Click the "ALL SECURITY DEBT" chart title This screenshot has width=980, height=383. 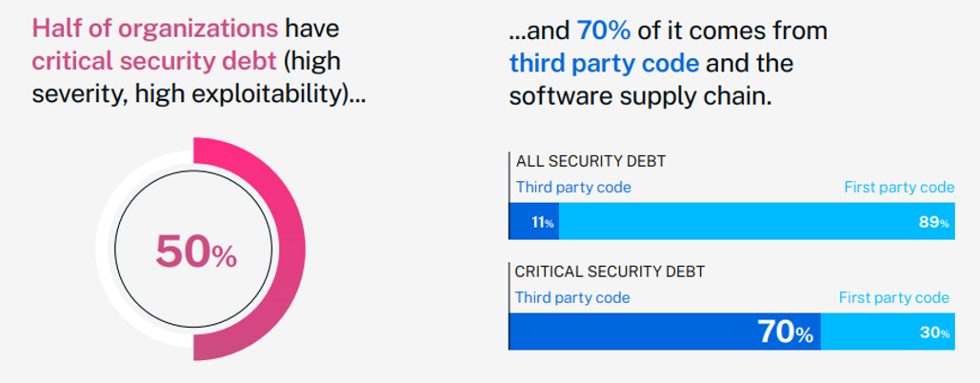(590, 161)
